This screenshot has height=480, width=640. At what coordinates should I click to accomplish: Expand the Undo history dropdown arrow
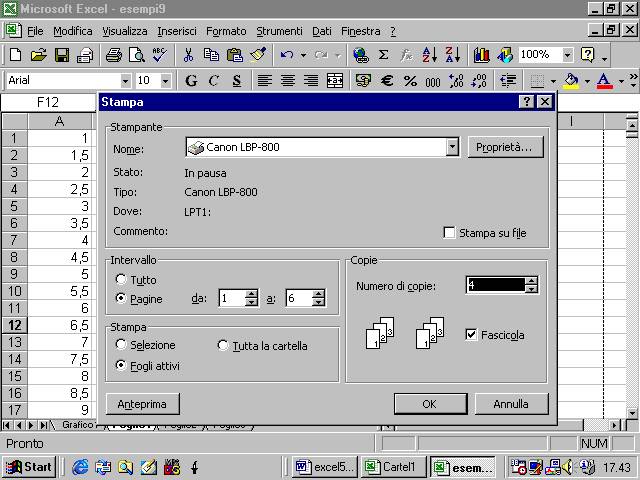click(303, 55)
